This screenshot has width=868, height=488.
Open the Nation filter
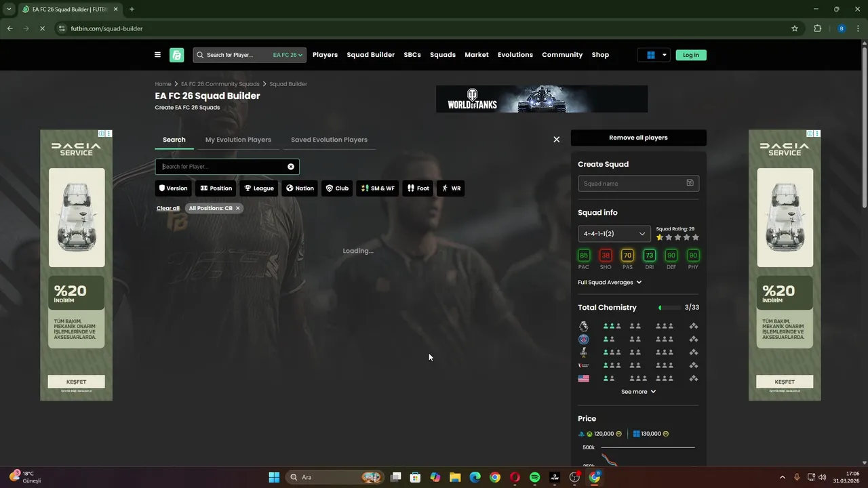(300, 188)
